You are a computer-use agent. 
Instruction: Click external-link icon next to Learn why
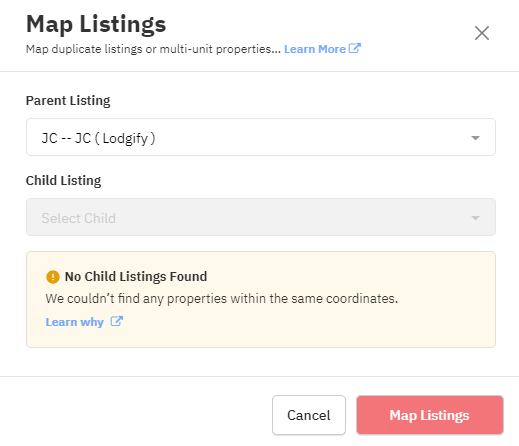tap(117, 321)
